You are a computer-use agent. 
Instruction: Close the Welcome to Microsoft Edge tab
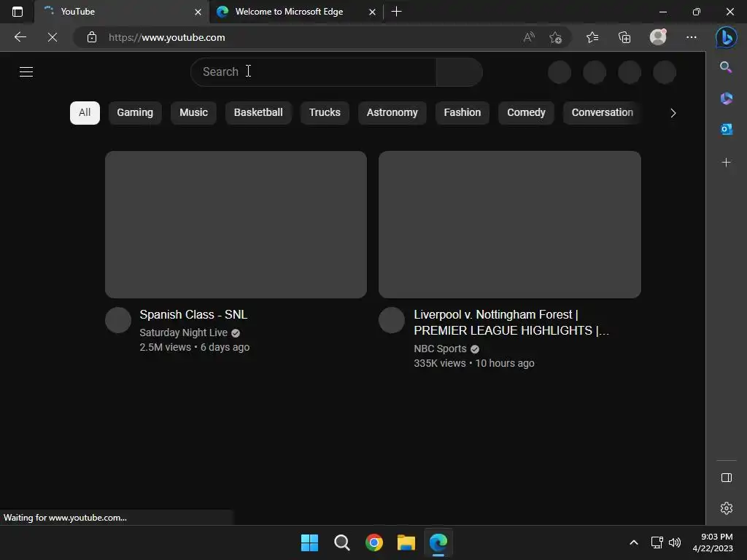coord(372,12)
